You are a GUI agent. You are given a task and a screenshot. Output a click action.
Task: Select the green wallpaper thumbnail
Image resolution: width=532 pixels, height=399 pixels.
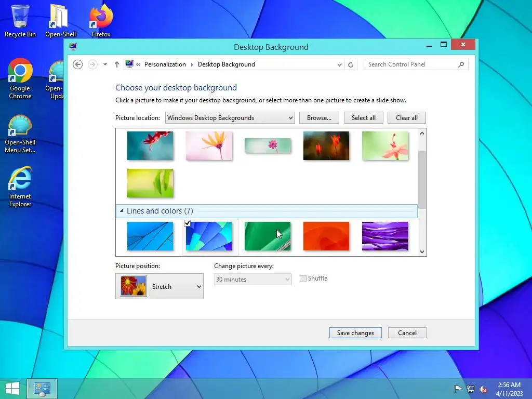(x=268, y=236)
